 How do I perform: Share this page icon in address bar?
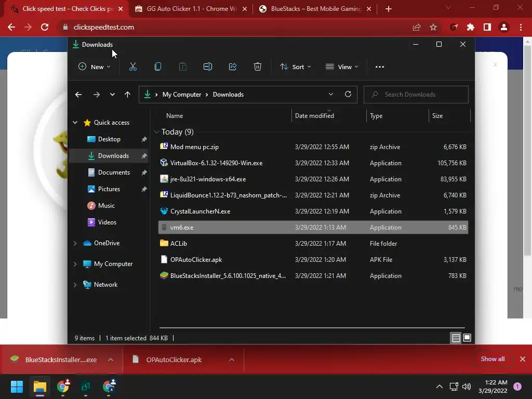[x=417, y=27]
